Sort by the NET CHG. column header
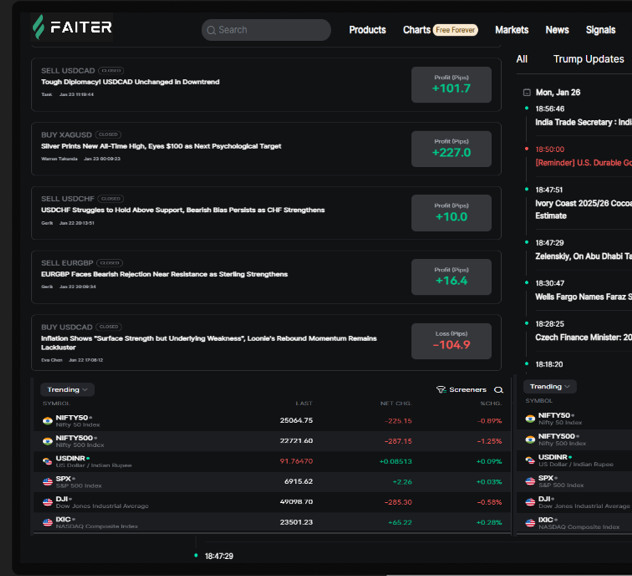The image size is (632, 576). click(396, 403)
